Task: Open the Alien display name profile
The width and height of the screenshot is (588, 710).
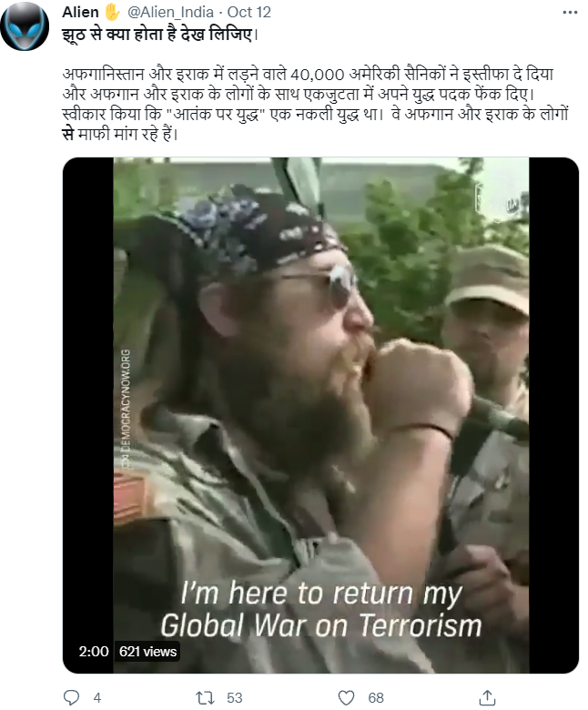Action: pos(80,12)
